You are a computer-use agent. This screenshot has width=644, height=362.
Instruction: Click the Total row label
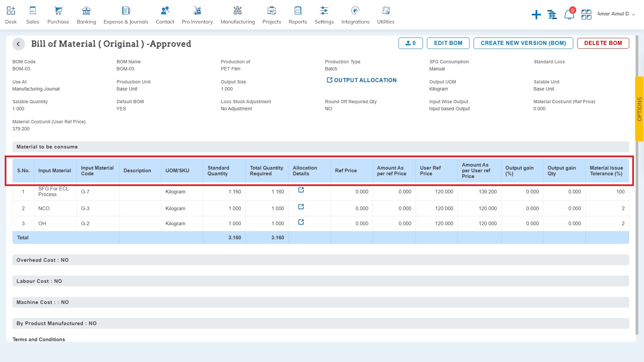click(23, 238)
